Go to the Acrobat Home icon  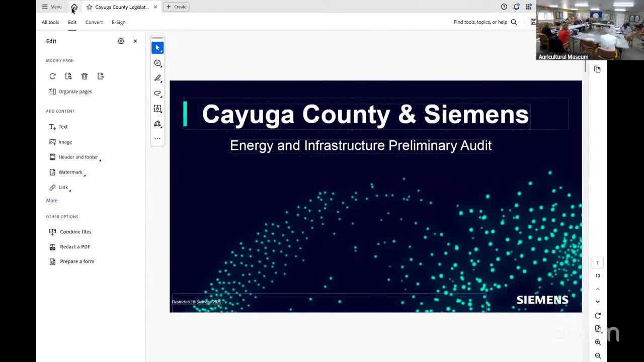(x=74, y=7)
